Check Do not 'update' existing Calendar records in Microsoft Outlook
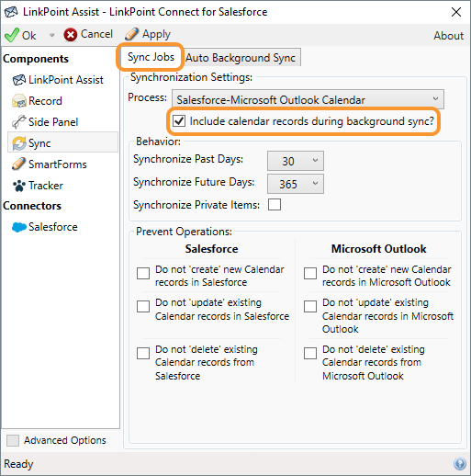Viewport: 471px width, 476px height. point(310,306)
